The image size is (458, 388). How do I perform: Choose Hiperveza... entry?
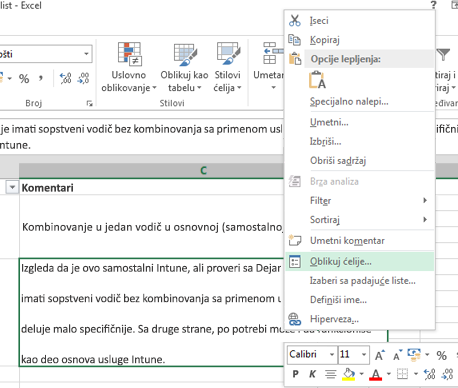pos(360,319)
